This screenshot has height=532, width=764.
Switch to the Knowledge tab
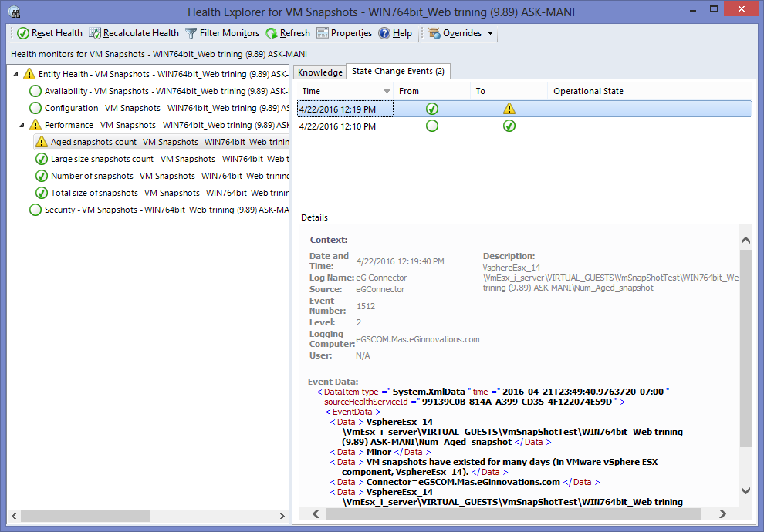[320, 72]
